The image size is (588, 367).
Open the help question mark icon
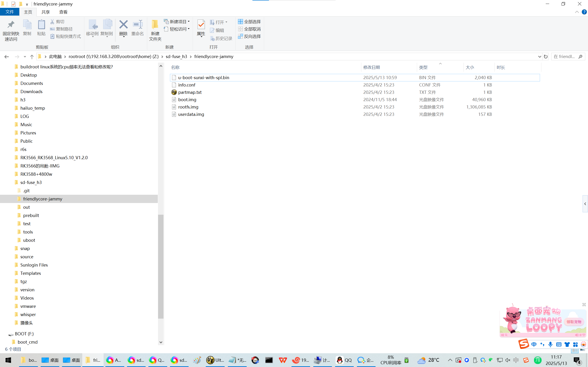click(x=584, y=12)
